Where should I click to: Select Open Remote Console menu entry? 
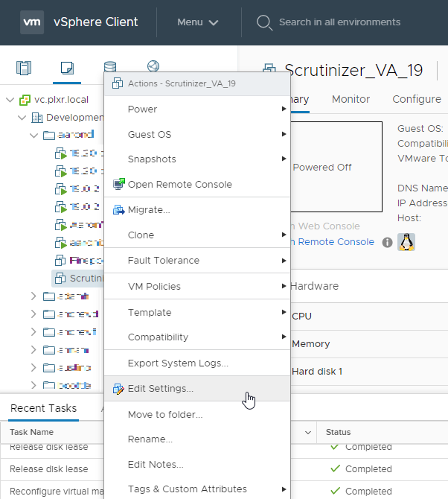click(179, 184)
